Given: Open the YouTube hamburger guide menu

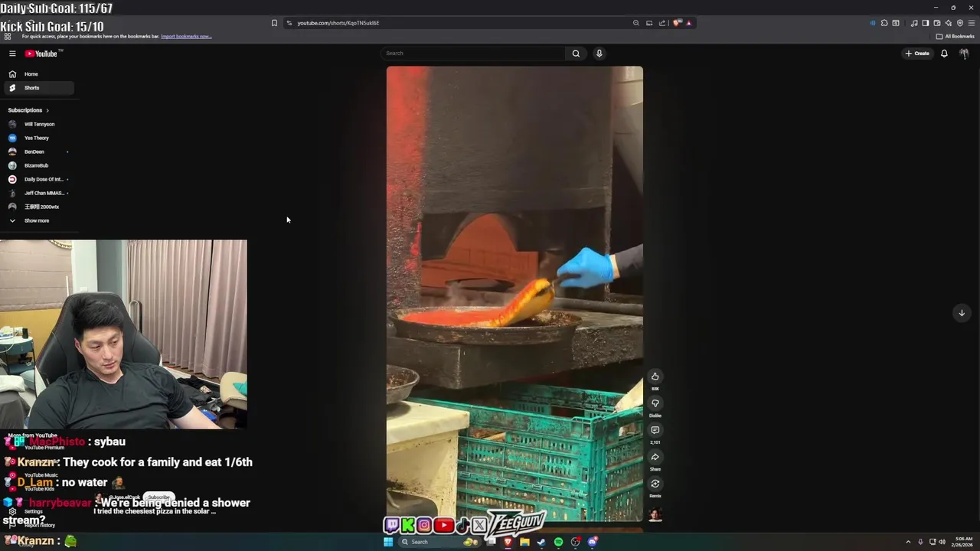Looking at the screenshot, I should (12, 54).
